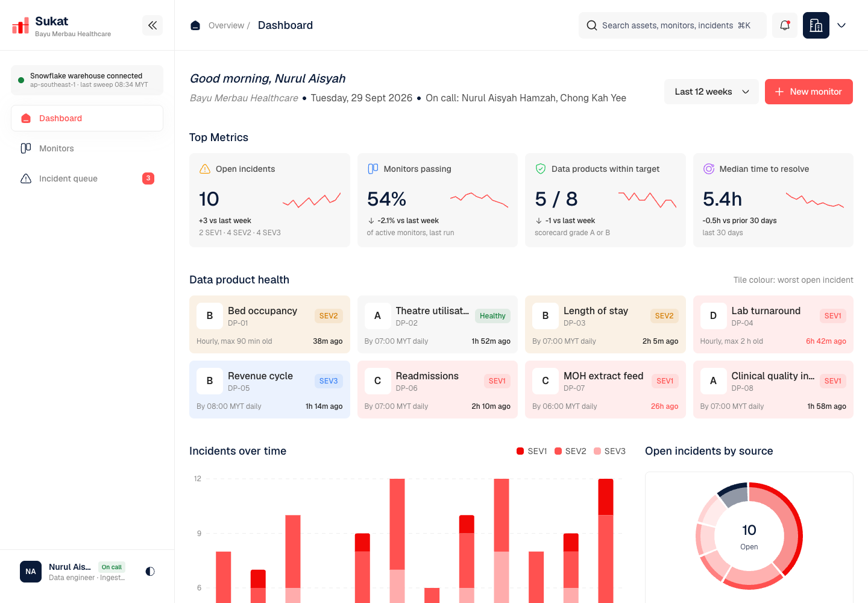Open the Theatre utilisat... tile
Image resolution: width=868 pixels, height=603 pixels.
[438, 324]
